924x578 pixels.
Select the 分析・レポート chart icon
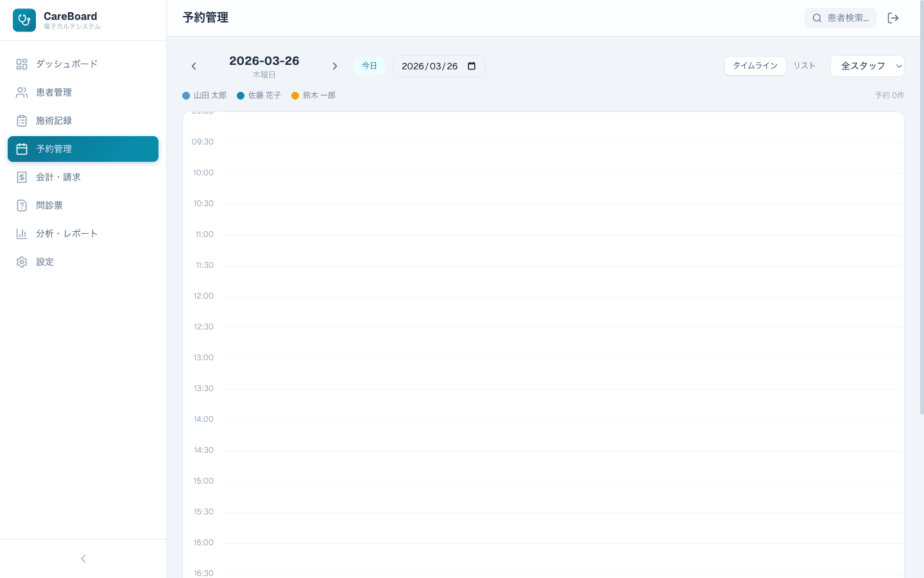22,233
